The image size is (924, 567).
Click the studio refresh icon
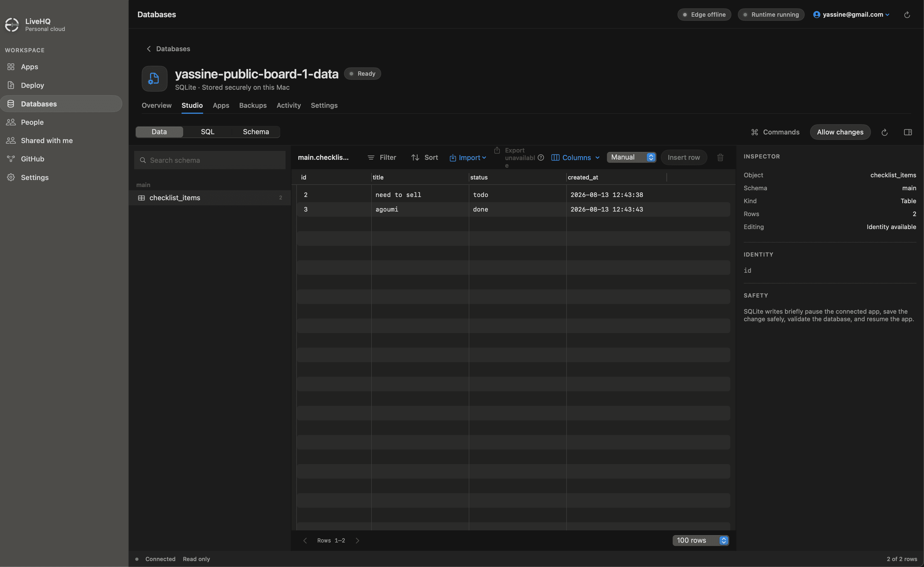click(884, 132)
